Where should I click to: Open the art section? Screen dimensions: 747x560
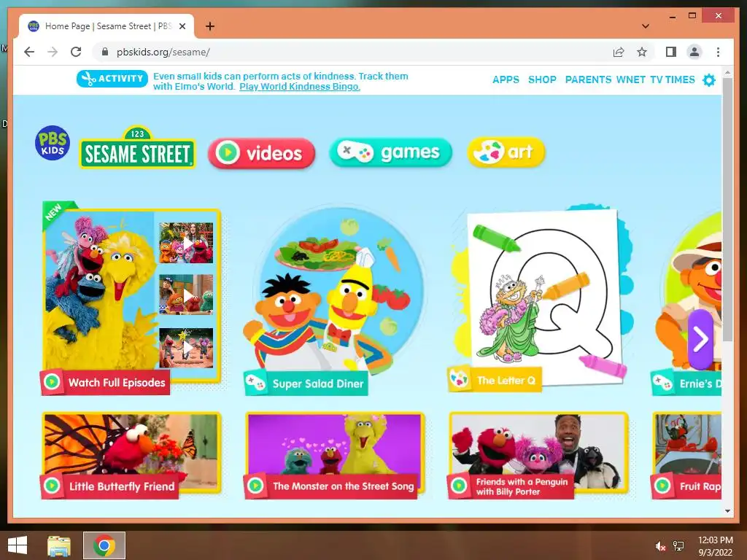point(506,152)
